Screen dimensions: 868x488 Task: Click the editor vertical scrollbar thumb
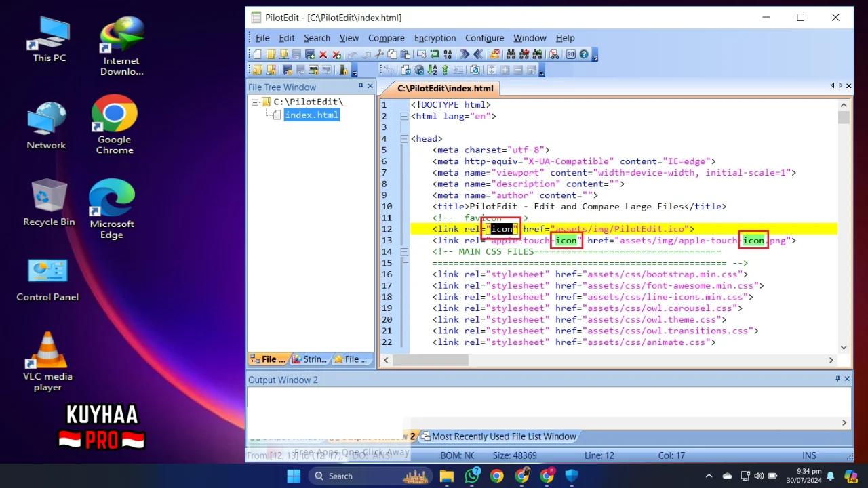(x=844, y=118)
